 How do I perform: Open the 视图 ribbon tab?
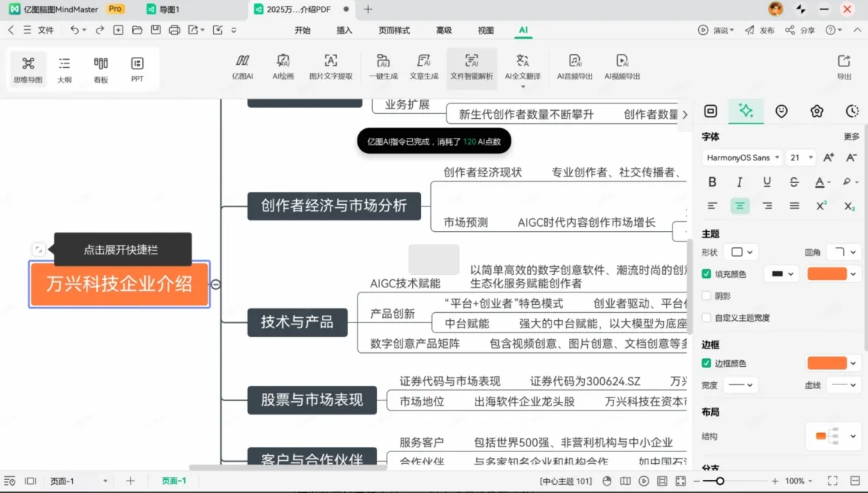click(x=486, y=30)
